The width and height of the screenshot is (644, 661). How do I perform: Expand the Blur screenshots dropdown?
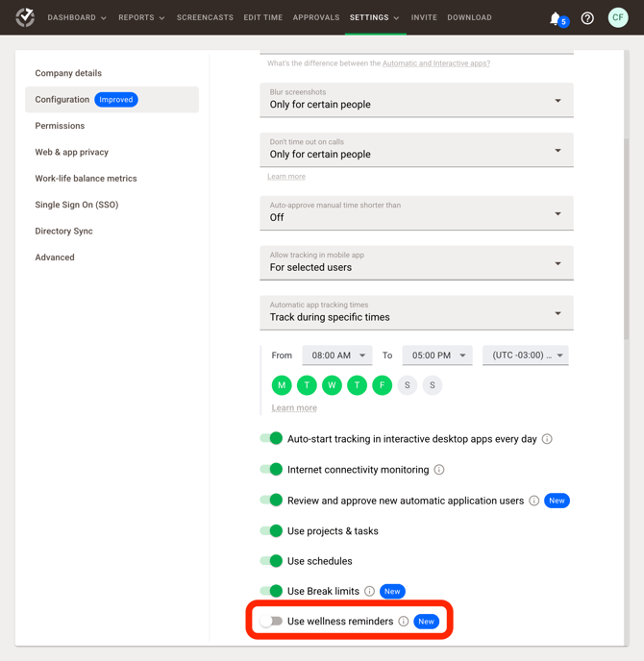416,100
